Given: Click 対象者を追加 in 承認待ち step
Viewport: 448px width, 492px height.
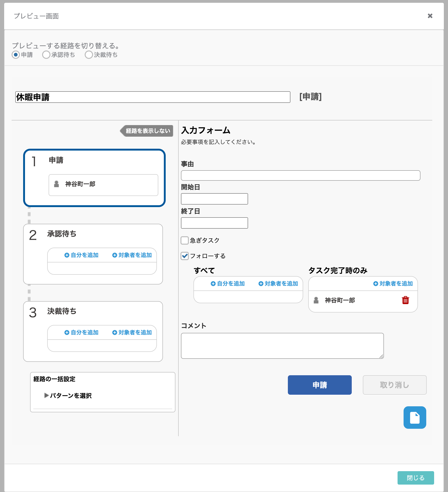Looking at the screenshot, I should (132, 255).
